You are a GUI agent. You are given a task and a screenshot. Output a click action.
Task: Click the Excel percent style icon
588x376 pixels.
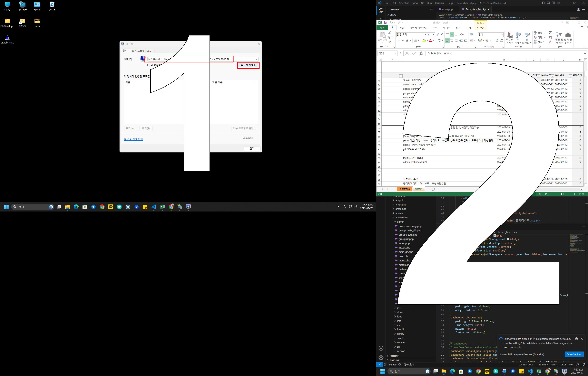[487, 41]
